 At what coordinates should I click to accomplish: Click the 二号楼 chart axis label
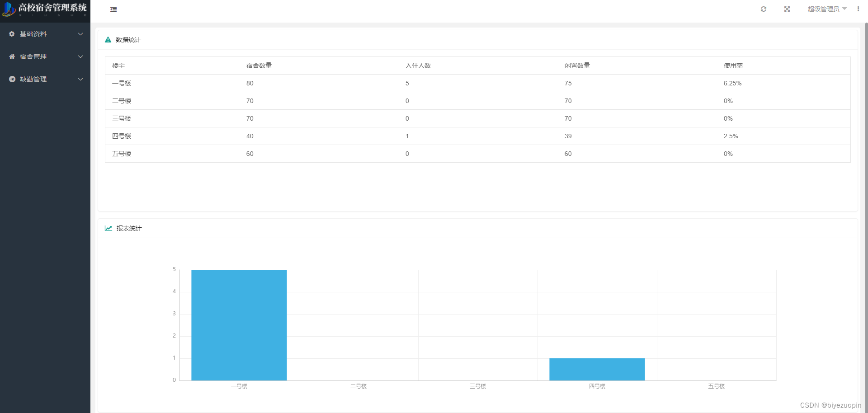point(359,386)
